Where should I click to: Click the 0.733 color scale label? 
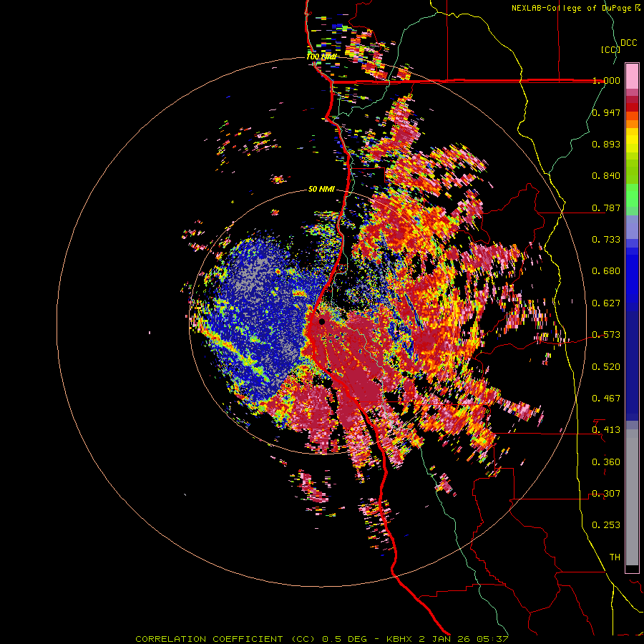click(x=606, y=240)
